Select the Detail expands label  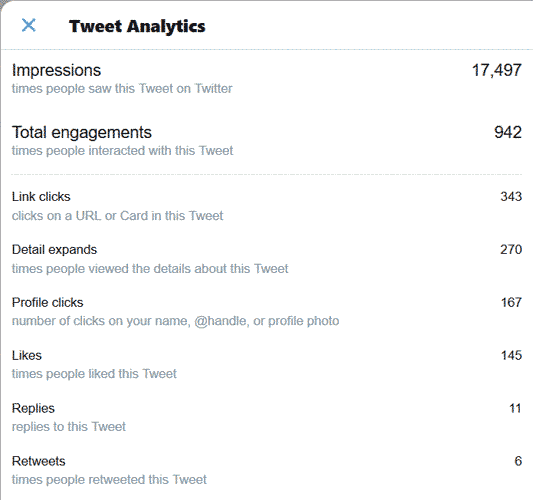pyautogui.click(x=54, y=250)
